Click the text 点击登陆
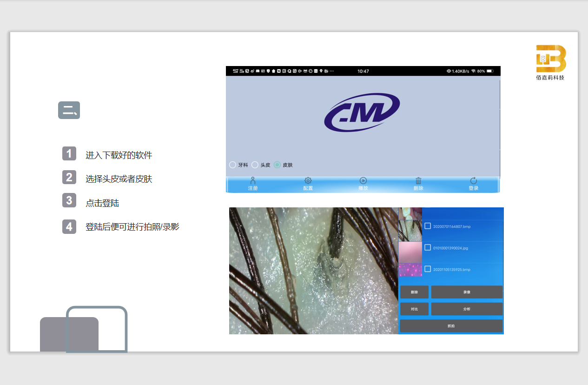The height and width of the screenshot is (385, 588). [x=102, y=203]
